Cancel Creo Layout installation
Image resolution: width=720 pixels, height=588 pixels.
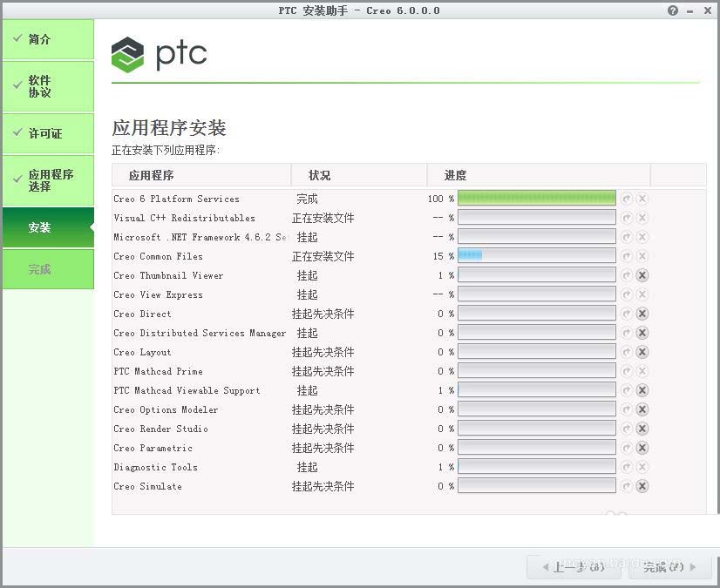click(642, 352)
